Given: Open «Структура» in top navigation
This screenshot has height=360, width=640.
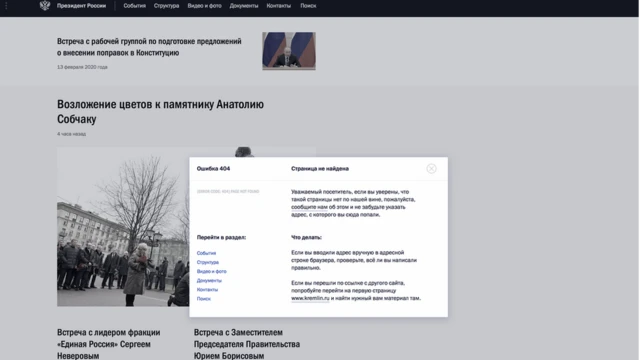Looking at the screenshot, I should click(x=167, y=6).
